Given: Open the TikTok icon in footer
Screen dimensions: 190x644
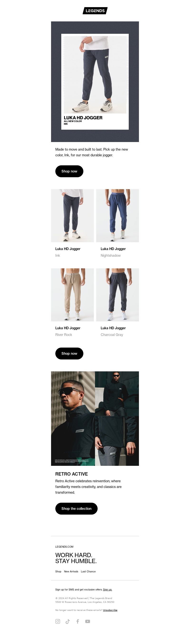Looking at the screenshot, I should [68, 621].
